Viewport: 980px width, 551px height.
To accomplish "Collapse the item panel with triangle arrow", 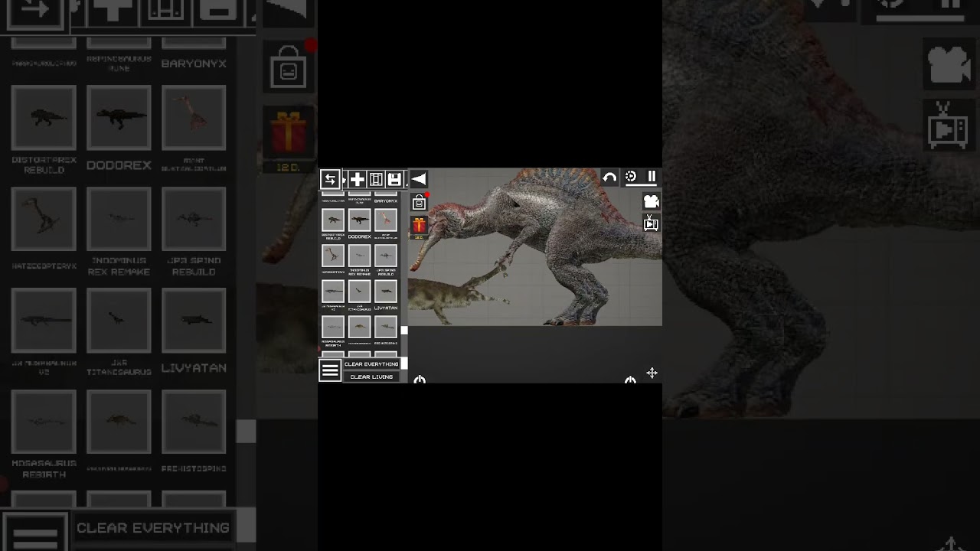I will pos(418,179).
